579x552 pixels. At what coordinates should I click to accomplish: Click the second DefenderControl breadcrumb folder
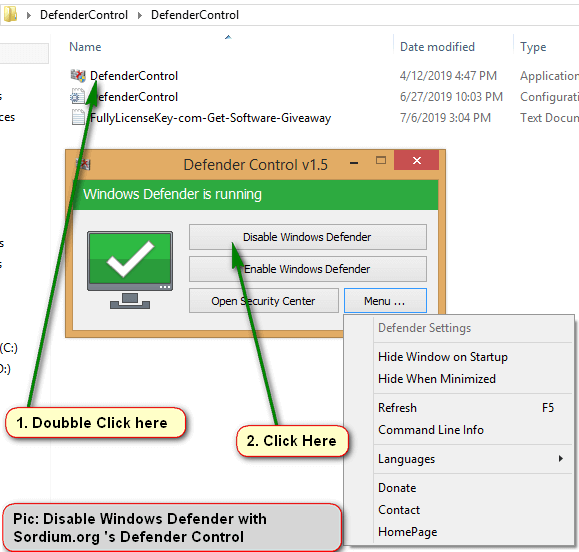(195, 15)
